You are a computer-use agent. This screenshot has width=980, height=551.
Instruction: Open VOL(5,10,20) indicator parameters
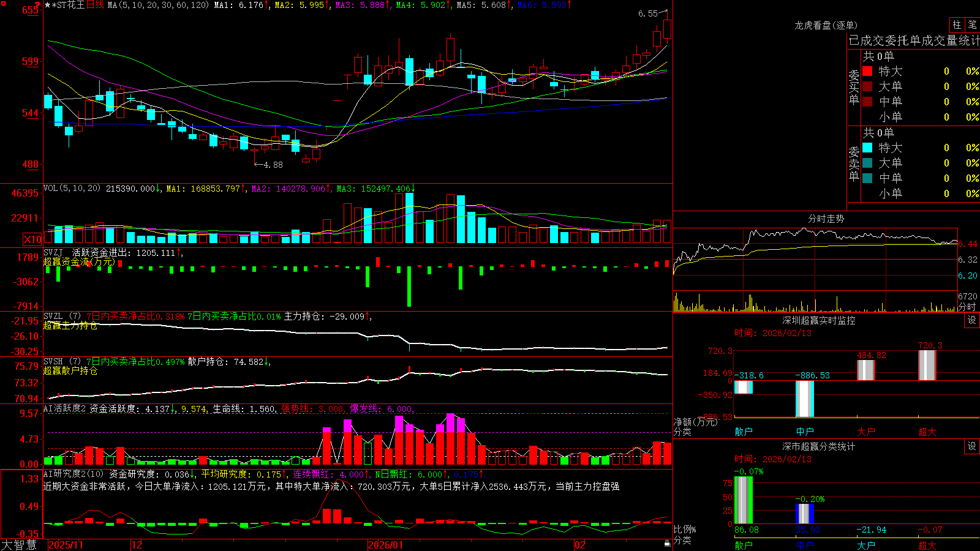pyautogui.click(x=72, y=189)
